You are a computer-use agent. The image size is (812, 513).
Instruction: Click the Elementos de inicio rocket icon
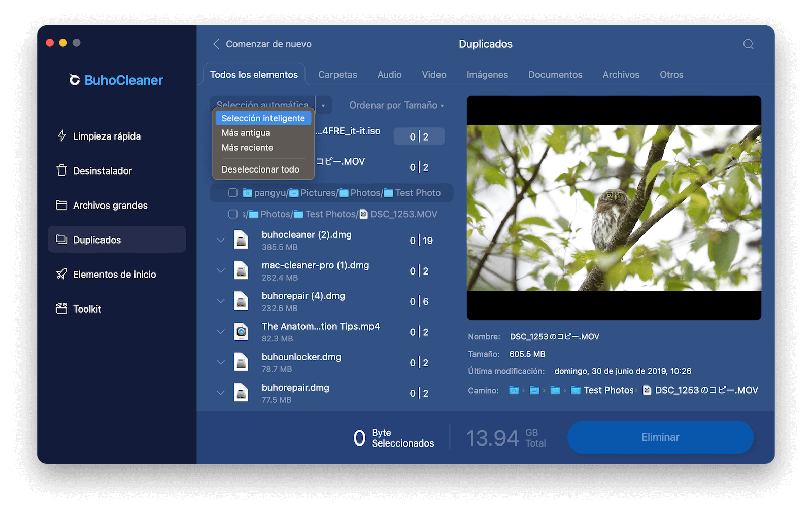(62, 275)
